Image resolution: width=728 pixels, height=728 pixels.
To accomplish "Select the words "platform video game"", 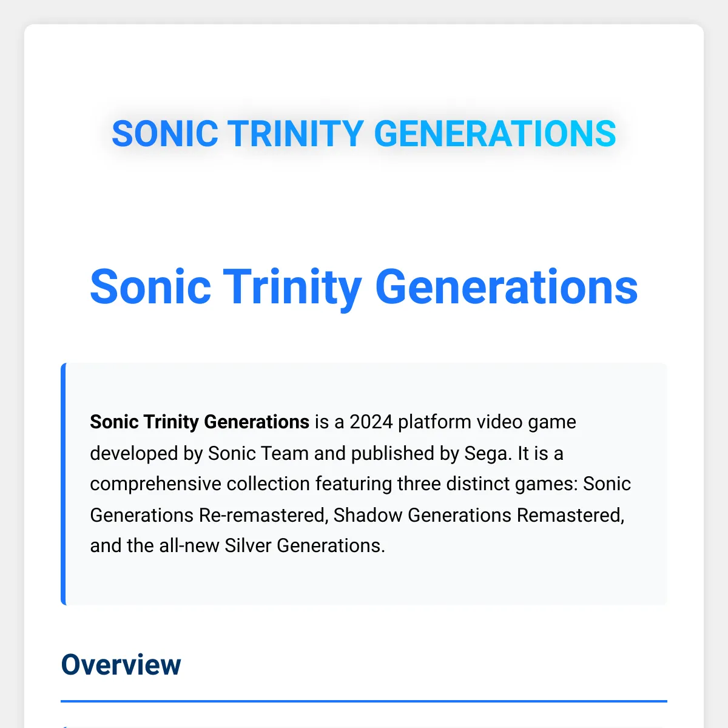I will [x=487, y=422].
